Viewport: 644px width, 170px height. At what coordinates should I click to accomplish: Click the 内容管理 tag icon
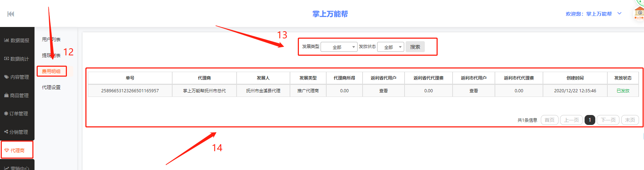click(x=6, y=77)
